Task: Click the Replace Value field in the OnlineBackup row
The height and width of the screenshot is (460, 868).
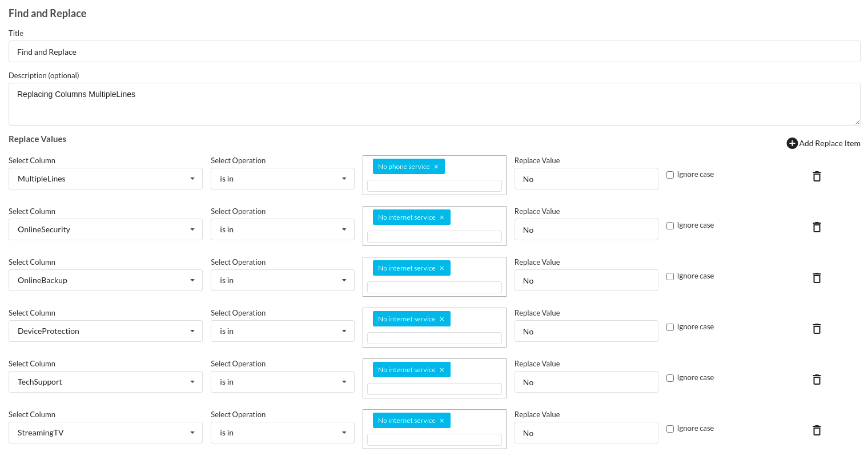Action: coord(586,280)
